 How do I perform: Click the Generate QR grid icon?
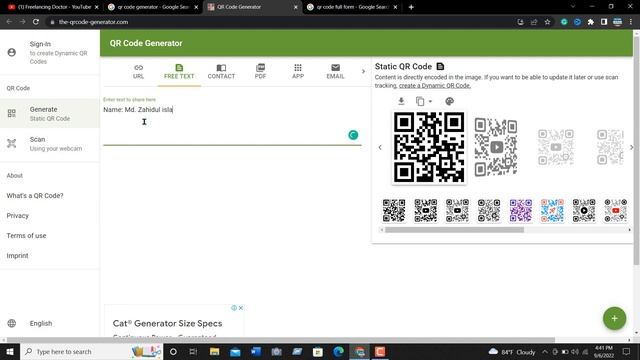click(12, 113)
